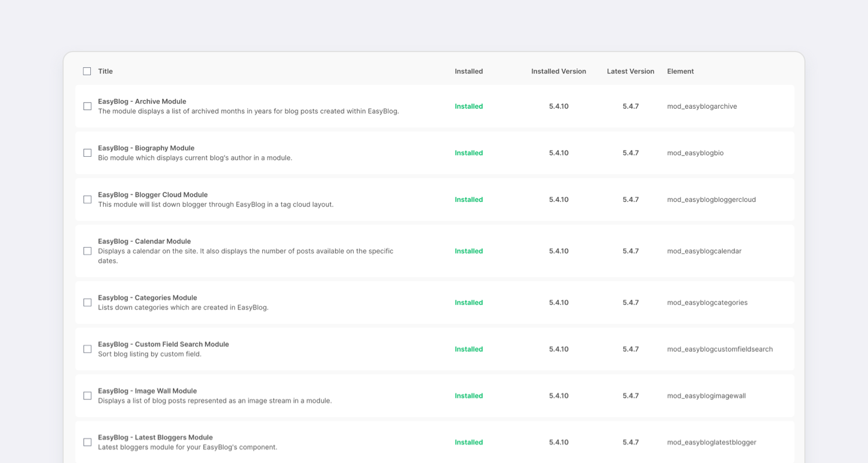This screenshot has width=868, height=463.
Task: Click the image stream description text
Action: click(x=215, y=400)
